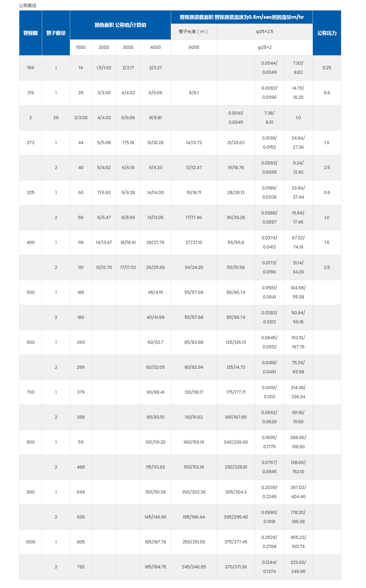Click the 公称直径 label above the table

pyautogui.click(x=28, y=5)
